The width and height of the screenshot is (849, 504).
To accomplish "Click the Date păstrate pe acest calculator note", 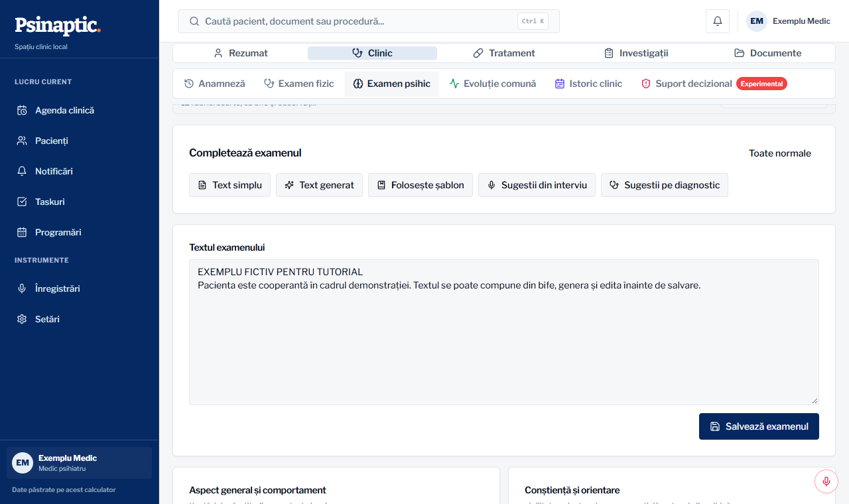I will click(x=64, y=490).
